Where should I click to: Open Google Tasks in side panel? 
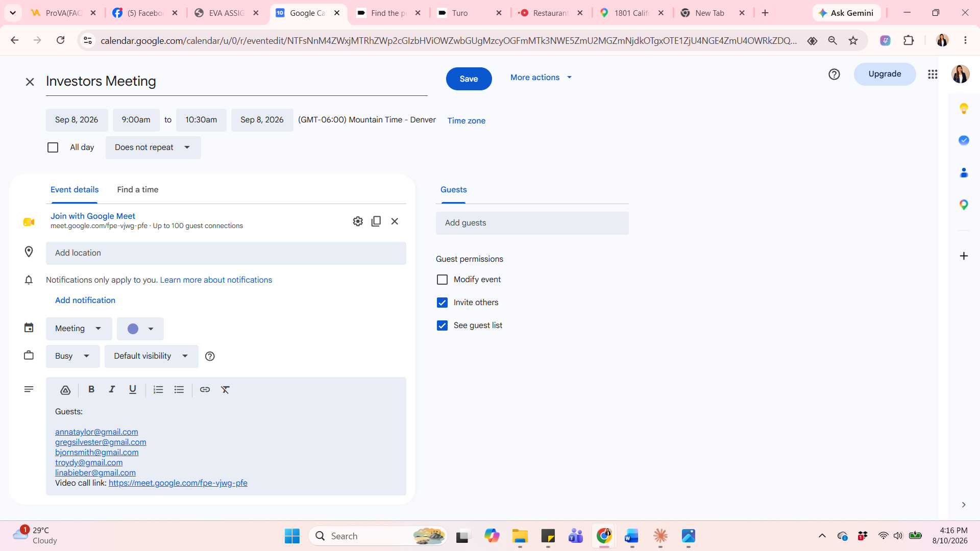pos(964,140)
